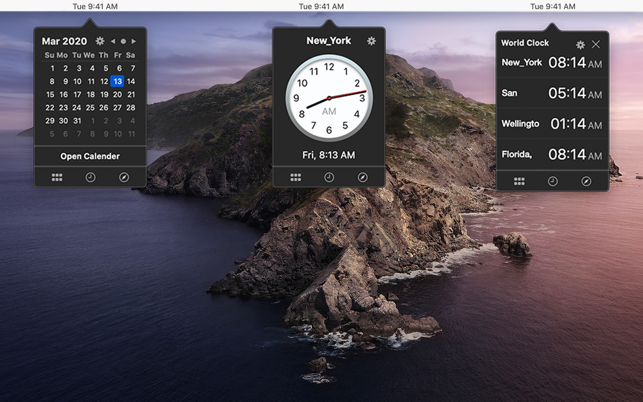Click the World Clock panel title
Screen dimensions: 643x402
click(525, 43)
